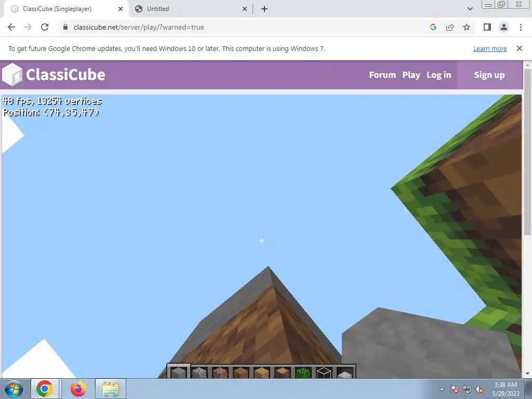Screen dimensions: 532x399
Task: Click the Google icon in address bar
Action: point(433,27)
